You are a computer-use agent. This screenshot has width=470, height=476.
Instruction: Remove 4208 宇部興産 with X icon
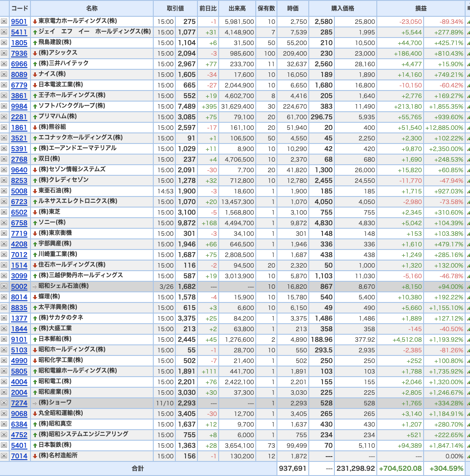pos(4,244)
